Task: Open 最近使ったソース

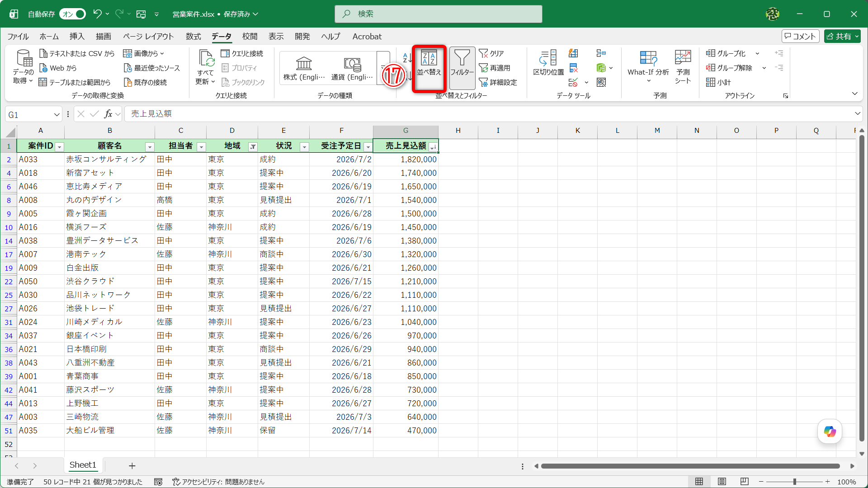Action: click(151, 68)
